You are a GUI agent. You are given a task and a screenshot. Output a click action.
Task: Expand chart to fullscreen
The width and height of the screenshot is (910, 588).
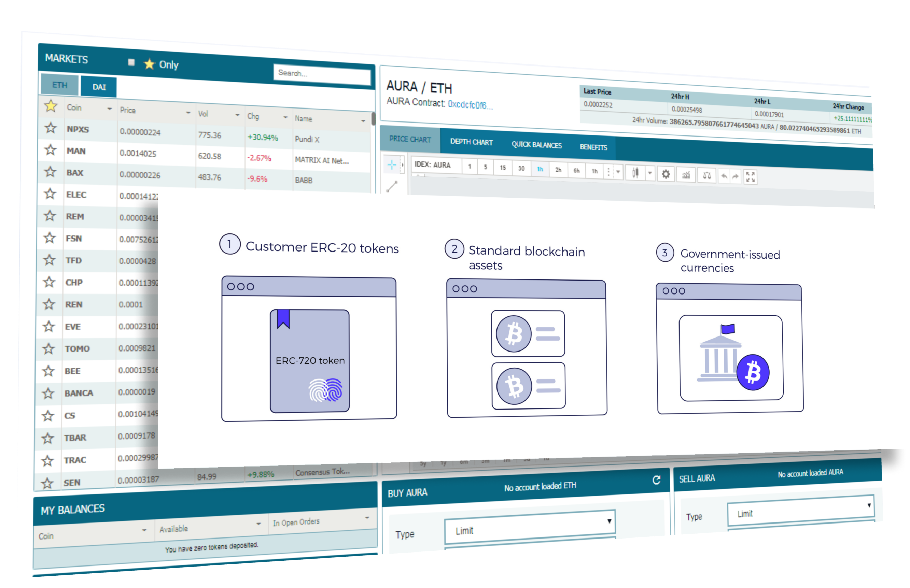click(750, 177)
